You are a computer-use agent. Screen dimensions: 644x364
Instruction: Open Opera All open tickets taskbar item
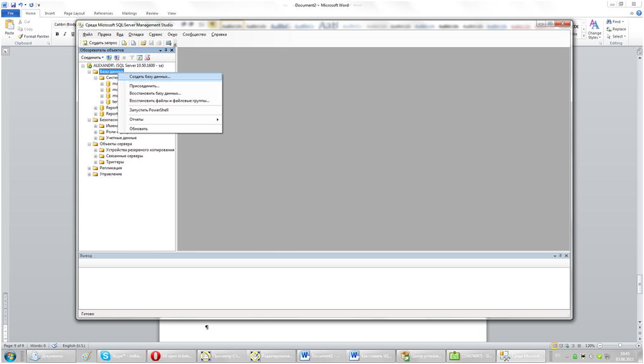point(171,356)
